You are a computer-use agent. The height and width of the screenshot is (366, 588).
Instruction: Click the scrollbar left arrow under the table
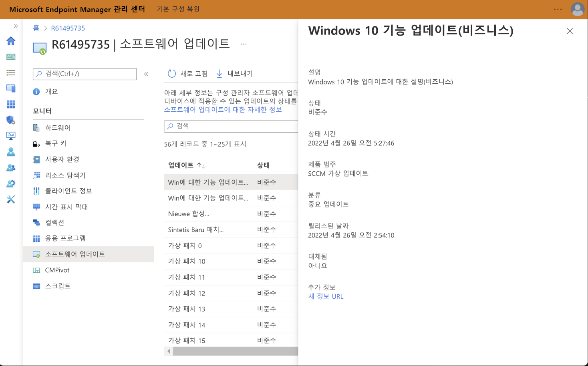tap(169, 351)
